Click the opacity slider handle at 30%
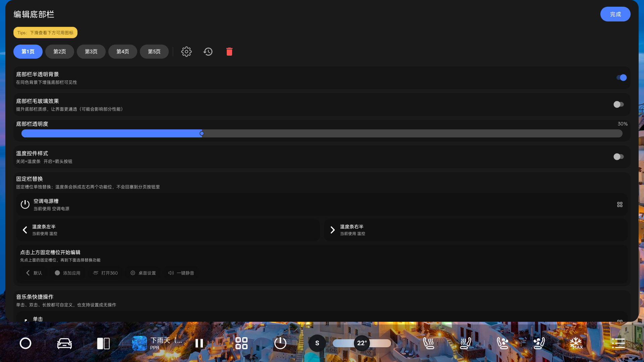This screenshot has height=362, width=644. click(202, 133)
